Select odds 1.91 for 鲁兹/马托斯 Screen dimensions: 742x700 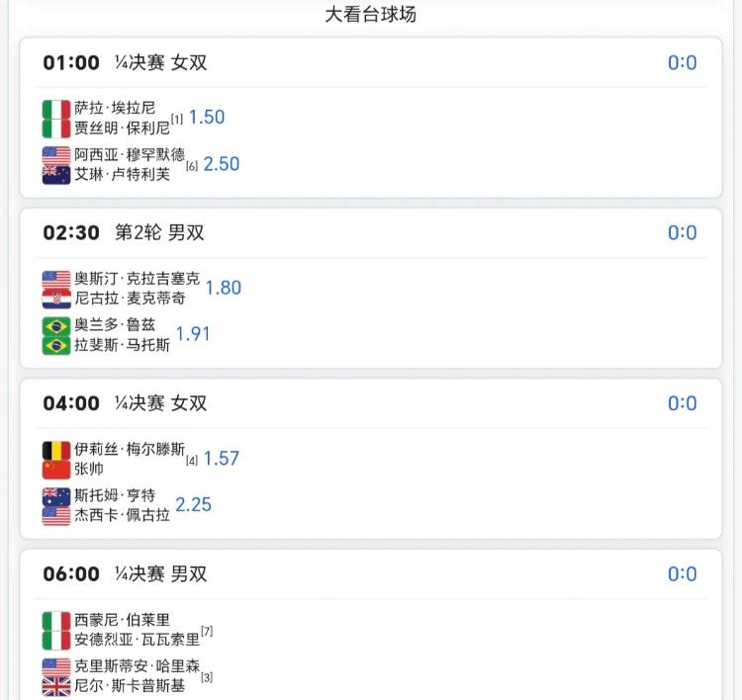tap(193, 334)
